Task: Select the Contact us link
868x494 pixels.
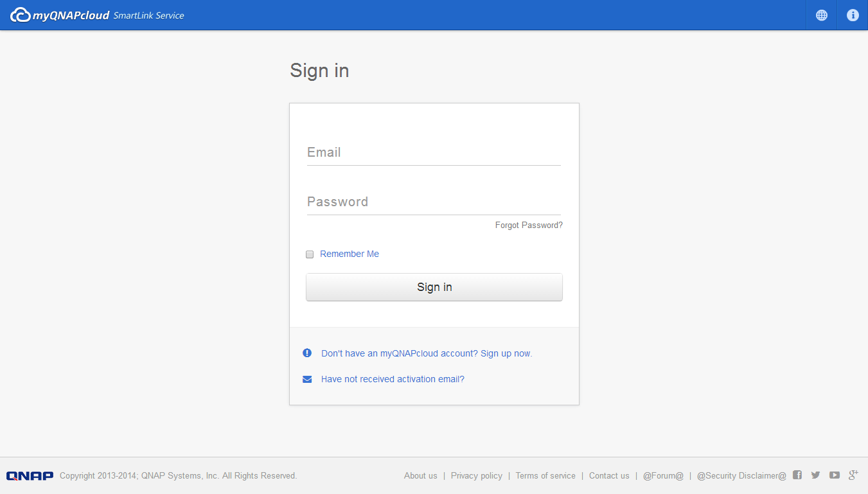Action: pyautogui.click(x=609, y=476)
